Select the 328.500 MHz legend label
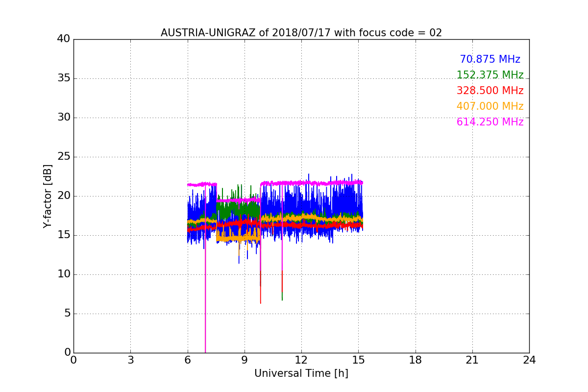The width and height of the screenshot is (588, 392). coord(490,91)
